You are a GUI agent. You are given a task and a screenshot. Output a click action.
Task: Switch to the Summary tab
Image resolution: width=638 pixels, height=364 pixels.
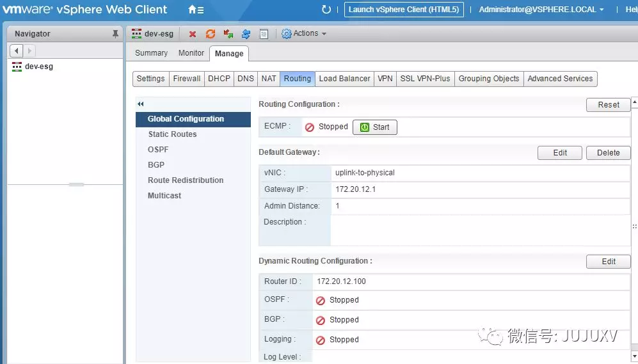click(x=152, y=53)
